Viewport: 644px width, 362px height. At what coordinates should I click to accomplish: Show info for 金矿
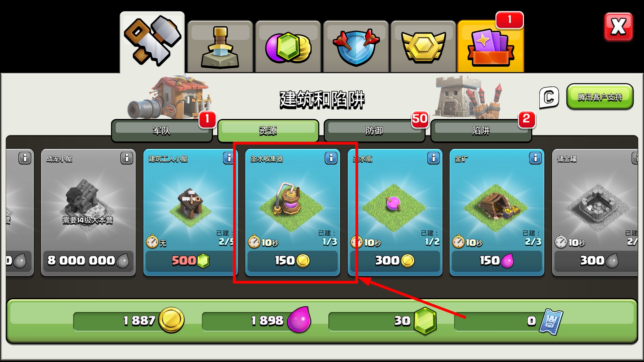coord(535,158)
